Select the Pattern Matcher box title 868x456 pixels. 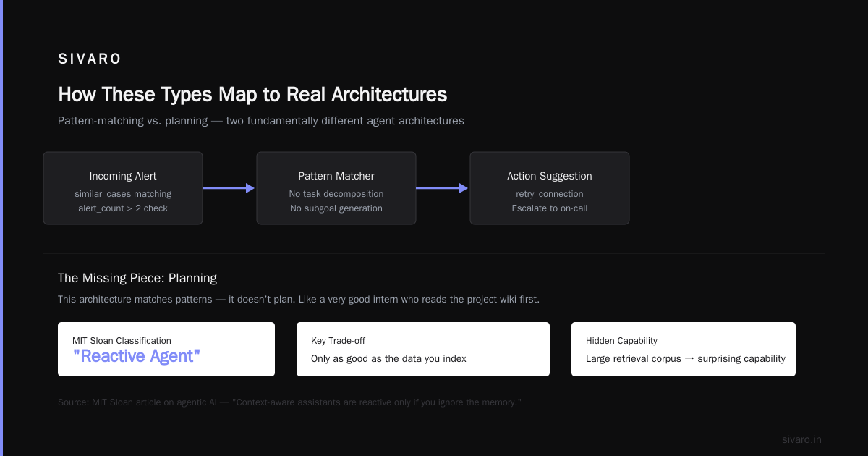tap(336, 176)
